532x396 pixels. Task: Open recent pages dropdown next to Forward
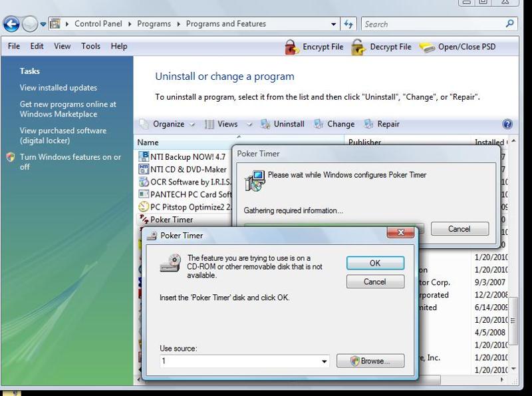click(x=43, y=24)
